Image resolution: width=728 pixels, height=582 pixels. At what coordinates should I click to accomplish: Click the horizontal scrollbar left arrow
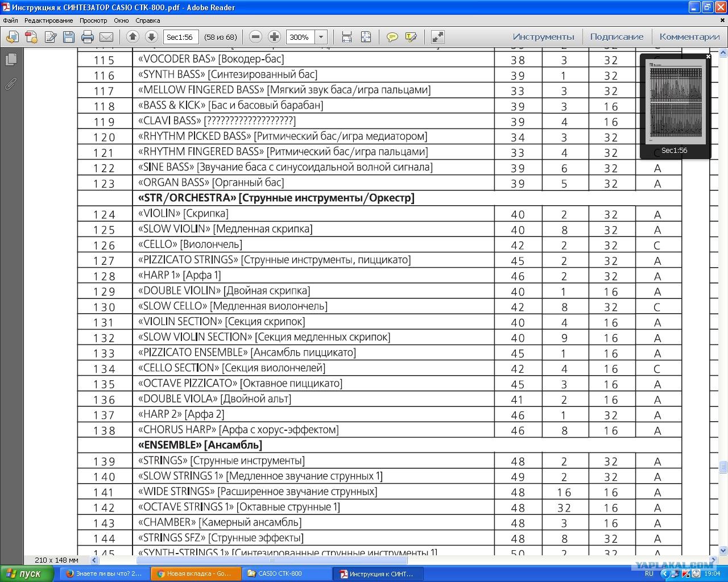tap(94, 560)
